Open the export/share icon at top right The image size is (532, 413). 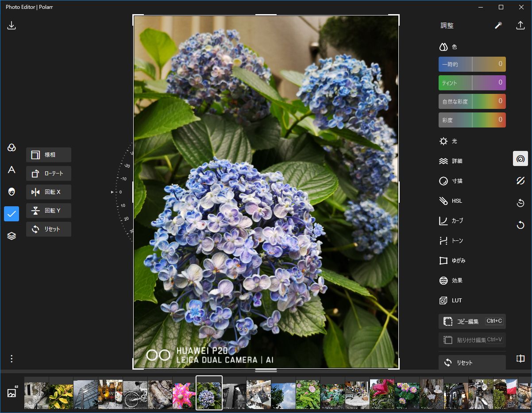[x=521, y=25]
